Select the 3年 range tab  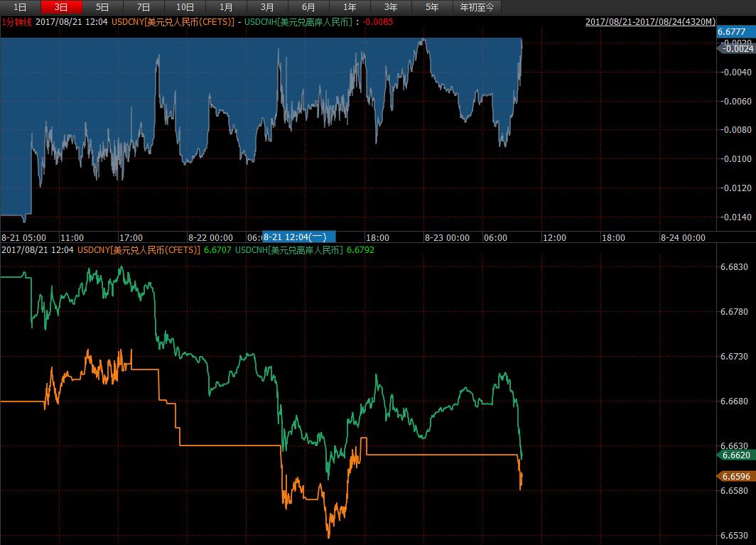click(x=391, y=7)
